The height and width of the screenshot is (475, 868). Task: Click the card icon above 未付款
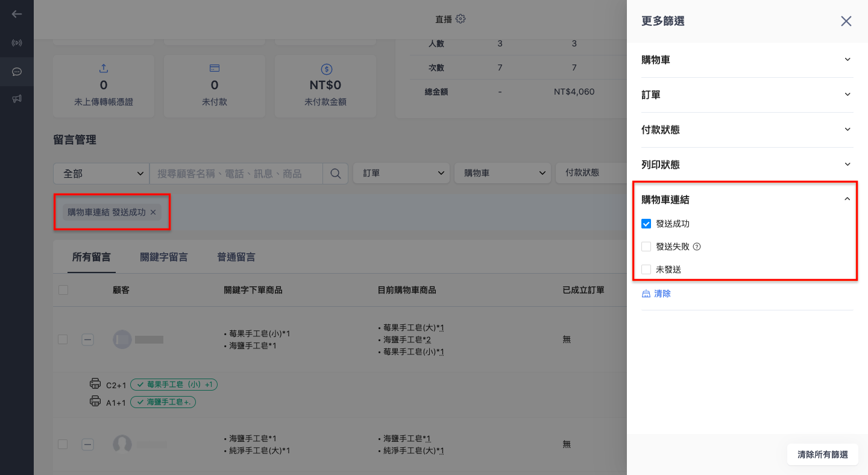coord(215,69)
